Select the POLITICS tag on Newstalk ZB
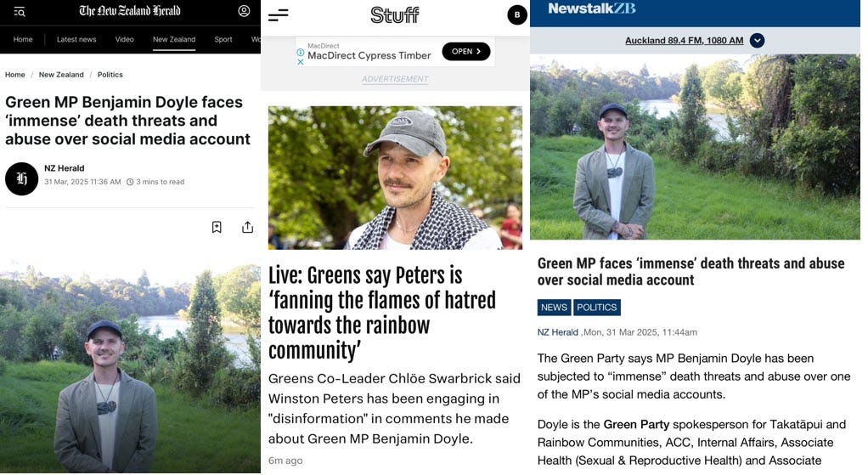 pyautogui.click(x=597, y=308)
